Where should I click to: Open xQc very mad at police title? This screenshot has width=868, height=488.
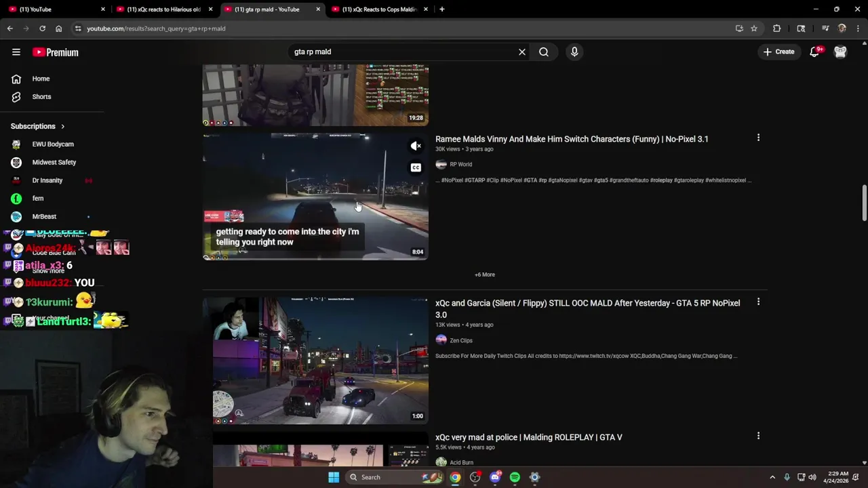click(x=528, y=437)
